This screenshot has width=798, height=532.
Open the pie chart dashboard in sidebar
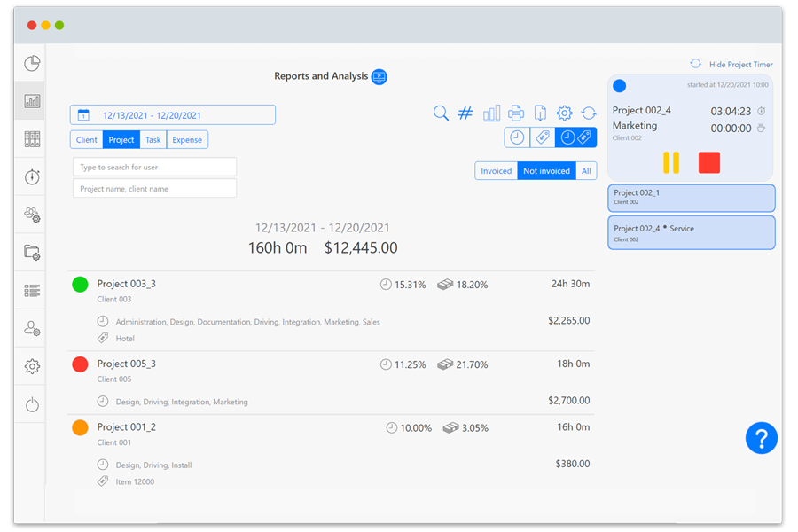coord(32,64)
